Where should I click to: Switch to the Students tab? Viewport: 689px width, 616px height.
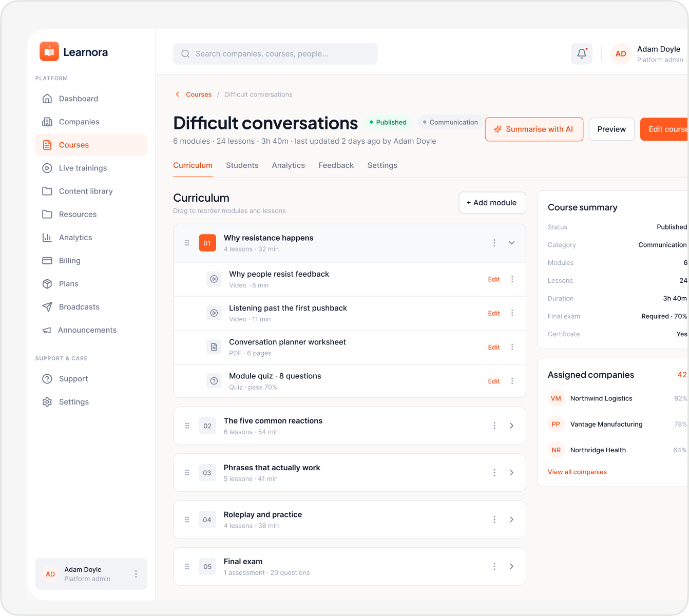(242, 165)
